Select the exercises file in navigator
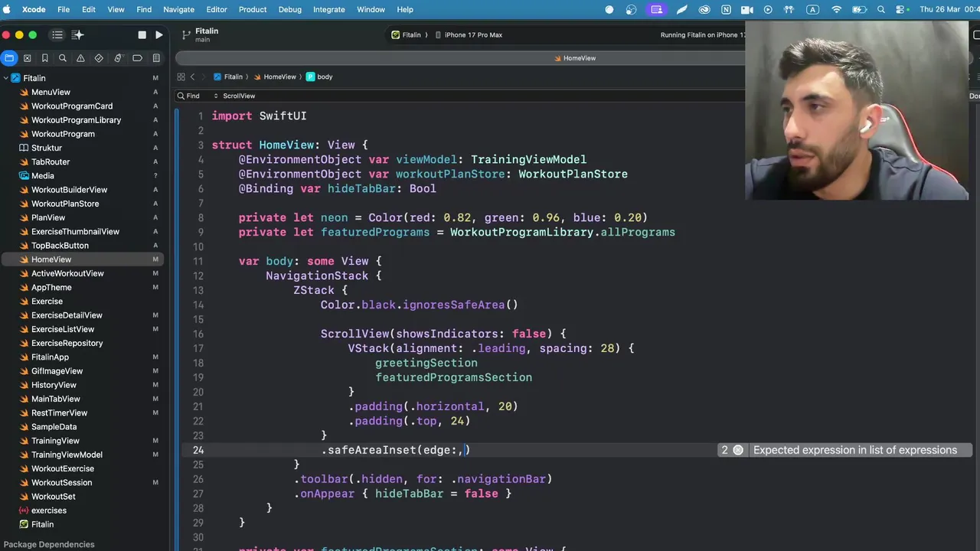 point(49,510)
